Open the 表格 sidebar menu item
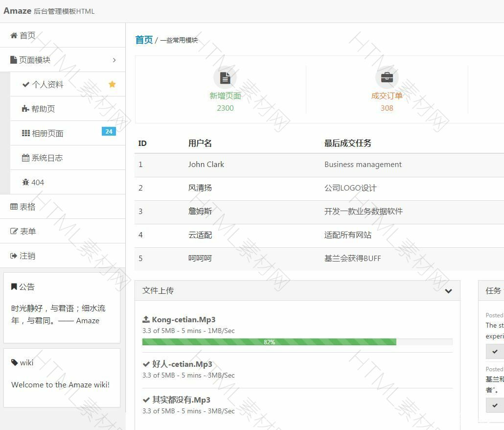The height and width of the screenshot is (430, 504). point(27,207)
